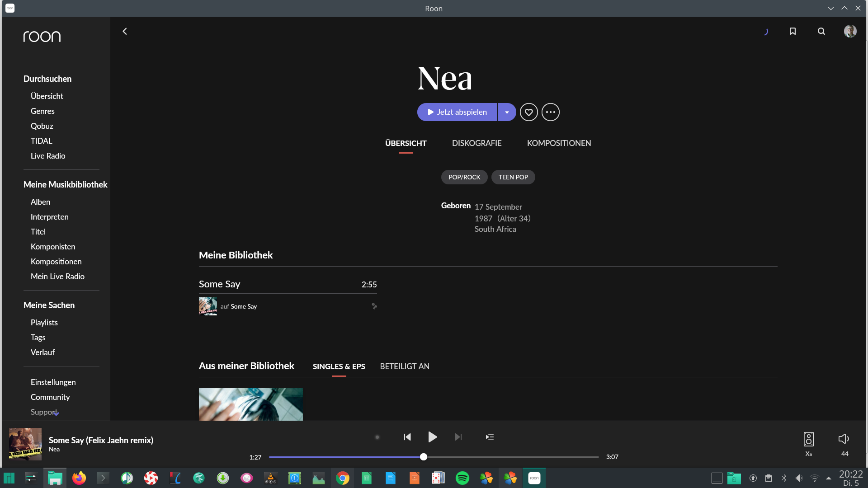Open TIDAL in the sidebar
Image resolution: width=868 pixels, height=488 pixels.
click(42, 141)
